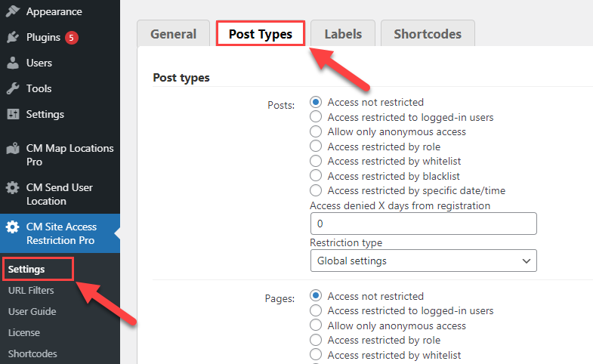Screen dimensions: 593x364
Task: Click the Plugins plug icon
Action: click(13, 37)
